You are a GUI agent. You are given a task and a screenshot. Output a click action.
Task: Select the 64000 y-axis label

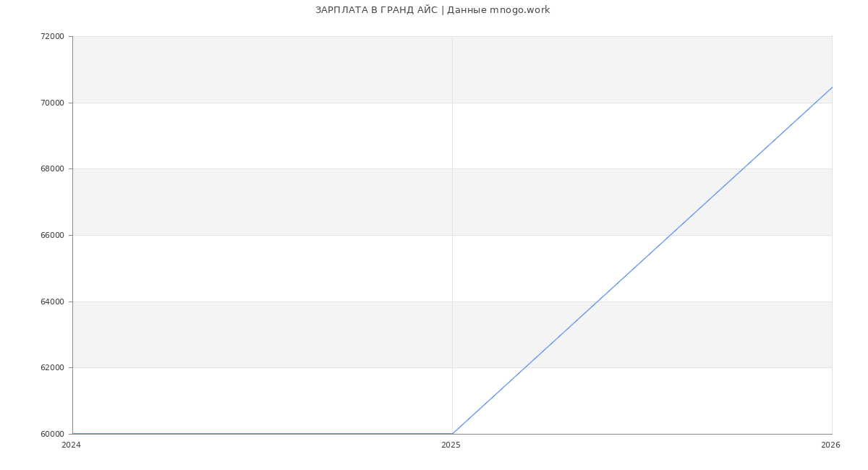point(52,302)
